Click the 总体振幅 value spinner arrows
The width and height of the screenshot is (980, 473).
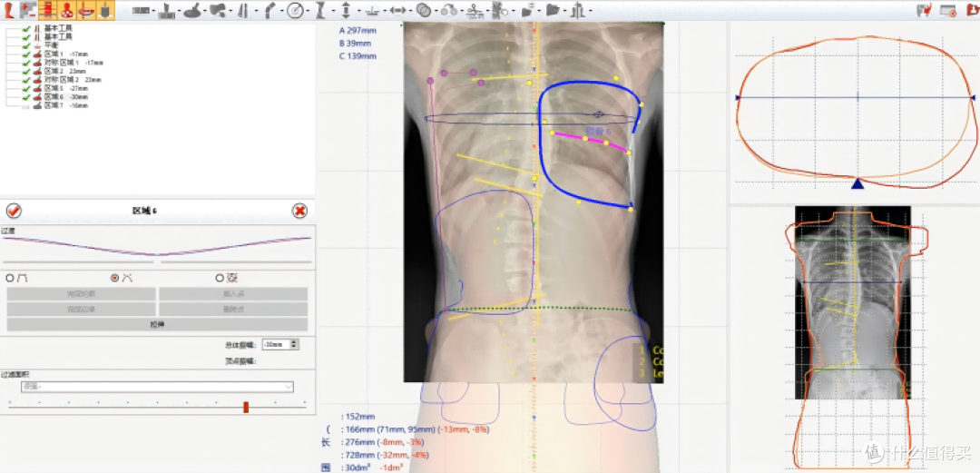coord(295,344)
